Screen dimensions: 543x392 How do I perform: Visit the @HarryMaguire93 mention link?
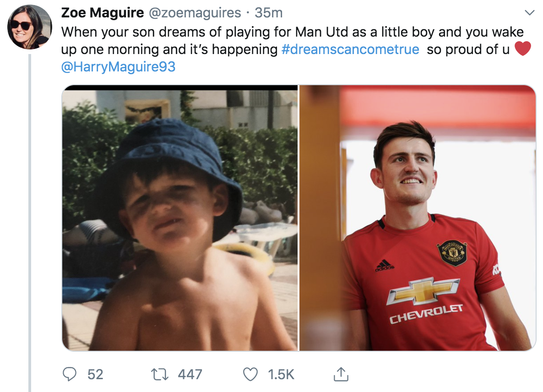[x=118, y=67]
